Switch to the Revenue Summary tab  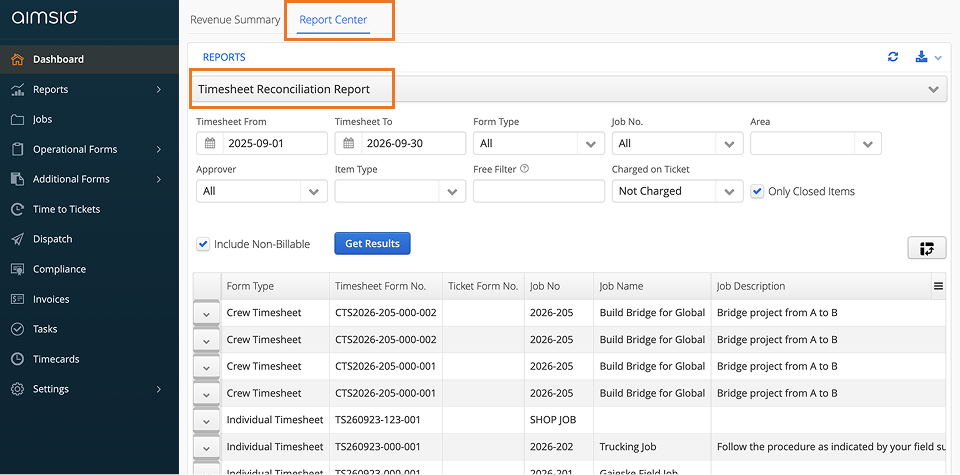coord(235,20)
